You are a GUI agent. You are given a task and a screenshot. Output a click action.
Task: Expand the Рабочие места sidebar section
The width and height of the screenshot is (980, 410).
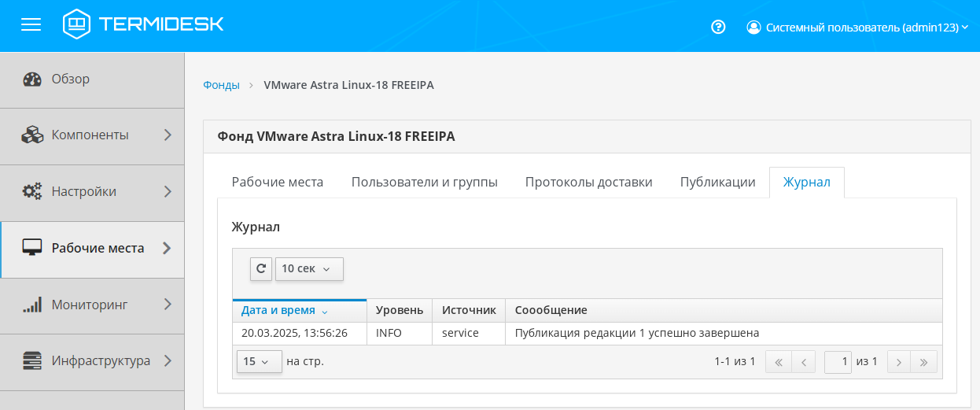click(167, 248)
